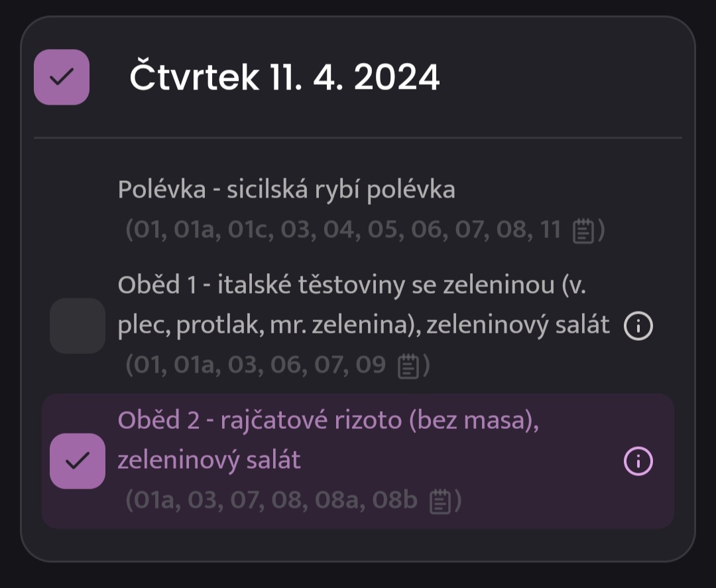The image size is (716, 588).
Task: Open info icon for Oběd 2 rizoto
Action: 638,461
